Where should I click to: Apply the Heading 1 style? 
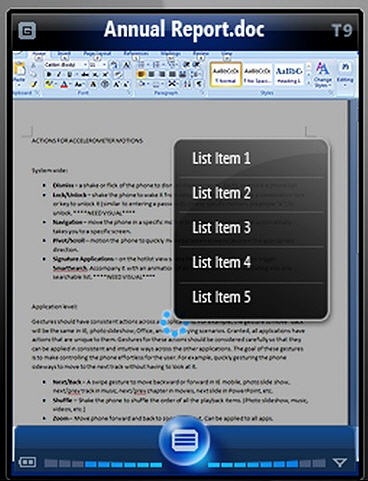289,75
